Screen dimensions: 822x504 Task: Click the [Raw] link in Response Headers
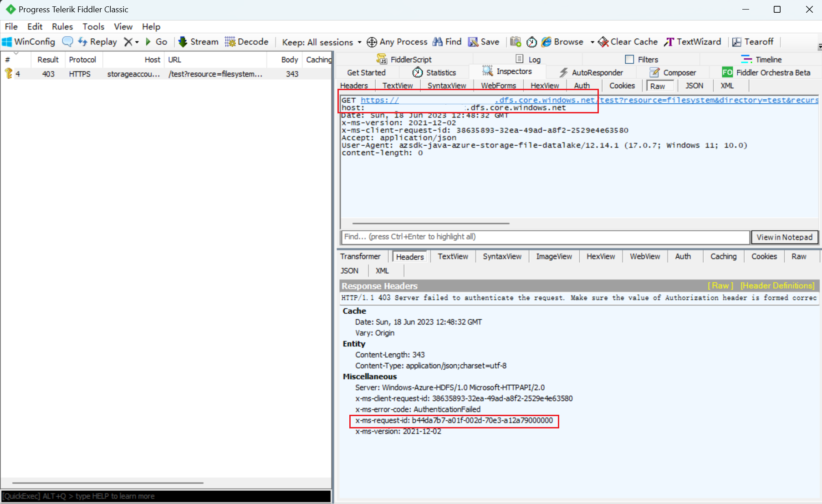point(720,285)
